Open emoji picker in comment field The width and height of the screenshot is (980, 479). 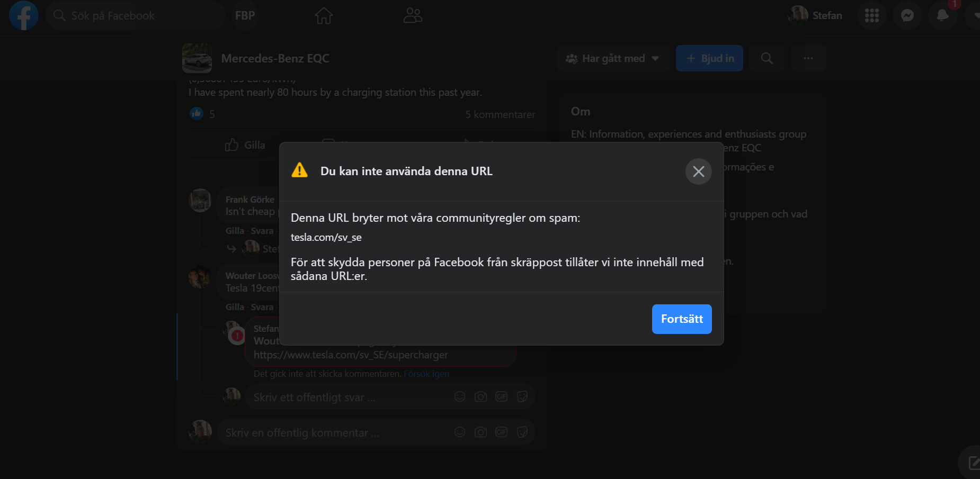pos(460,432)
